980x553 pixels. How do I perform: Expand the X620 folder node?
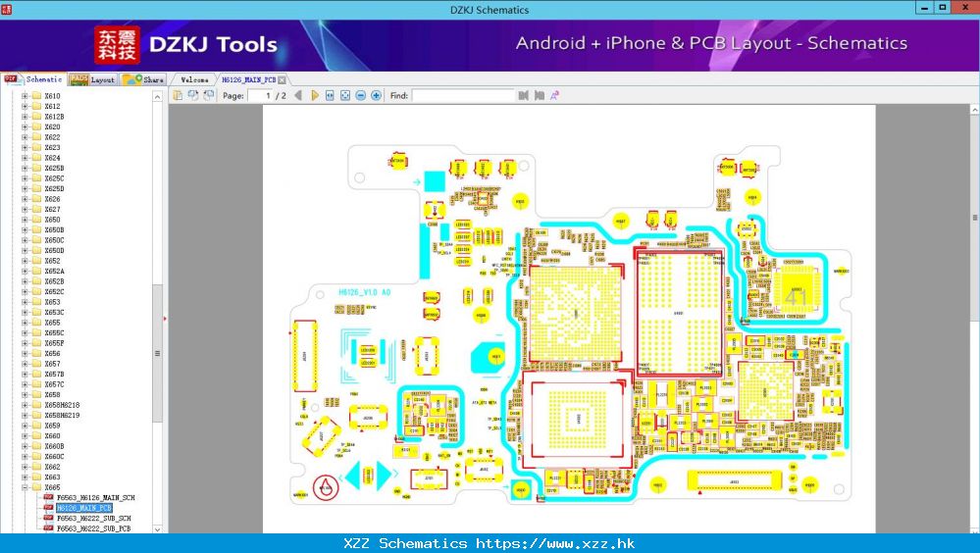pyautogui.click(x=25, y=126)
